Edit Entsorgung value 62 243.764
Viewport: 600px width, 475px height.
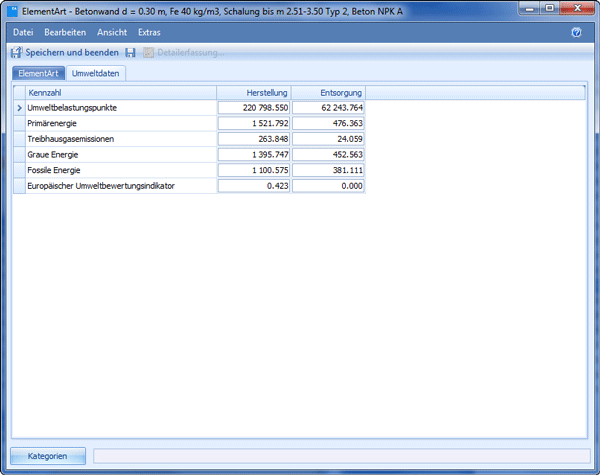328,108
